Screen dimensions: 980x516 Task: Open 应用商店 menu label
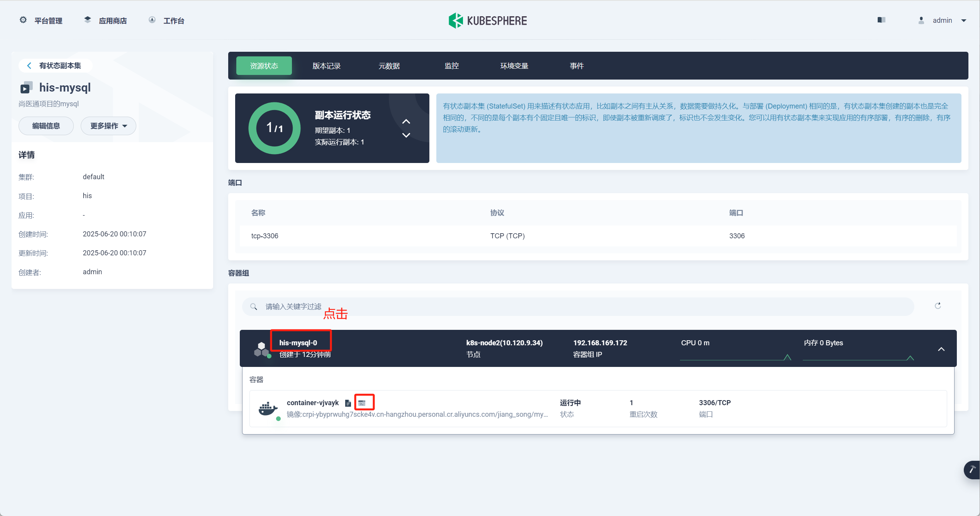113,21
